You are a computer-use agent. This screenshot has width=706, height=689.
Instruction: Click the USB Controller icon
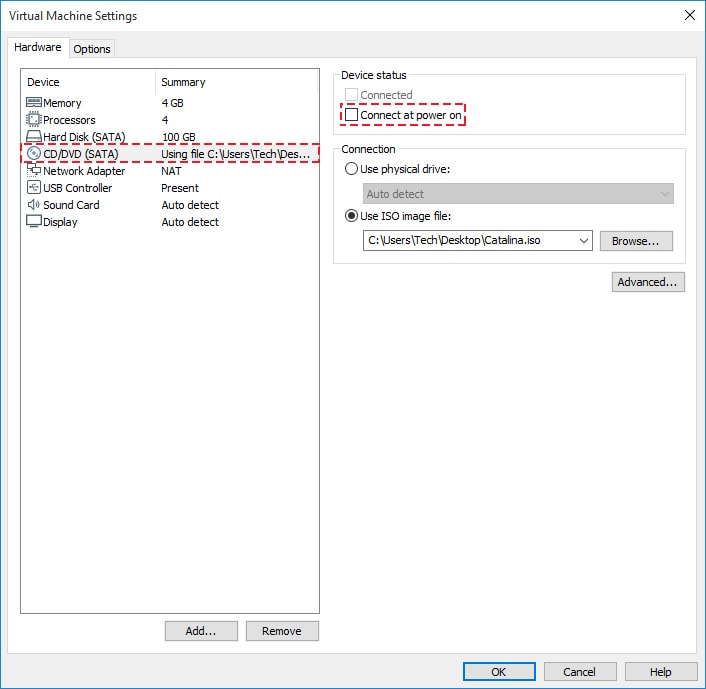(33, 188)
